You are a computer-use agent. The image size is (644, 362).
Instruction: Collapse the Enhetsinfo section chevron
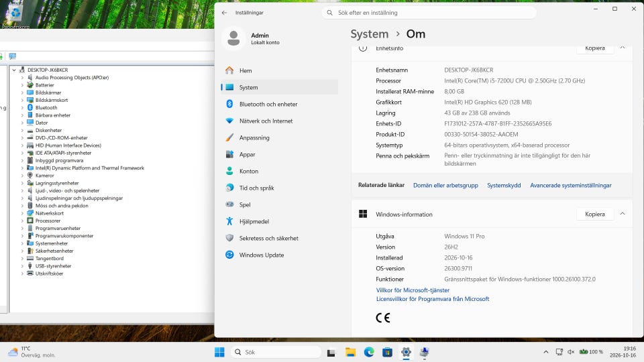[623, 48]
